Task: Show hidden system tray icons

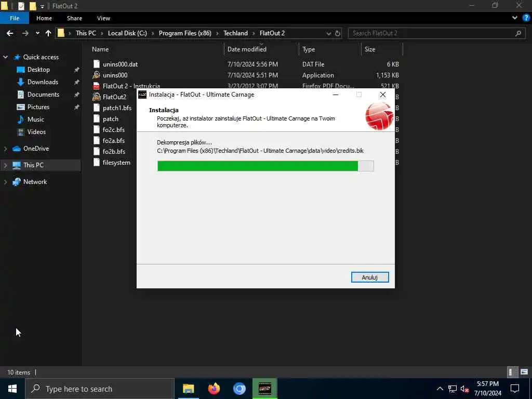Action: click(x=440, y=389)
